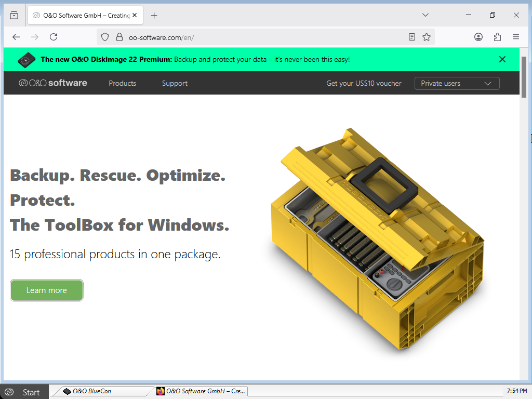
Task: Open the Products menu
Action: [122, 83]
